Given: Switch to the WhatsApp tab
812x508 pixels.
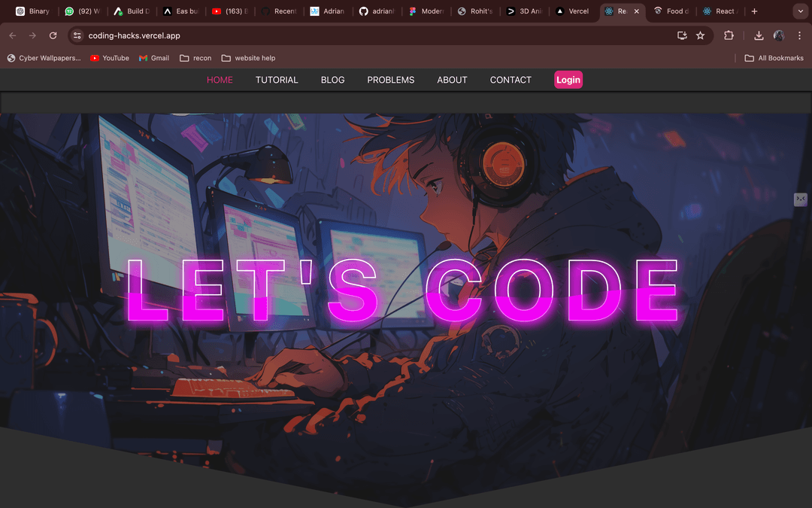Looking at the screenshot, I should pyautogui.click(x=83, y=11).
